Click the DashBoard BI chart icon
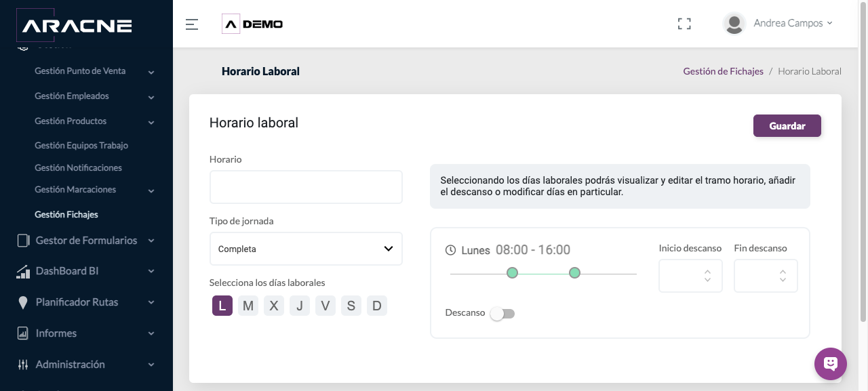 coord(24,271)
